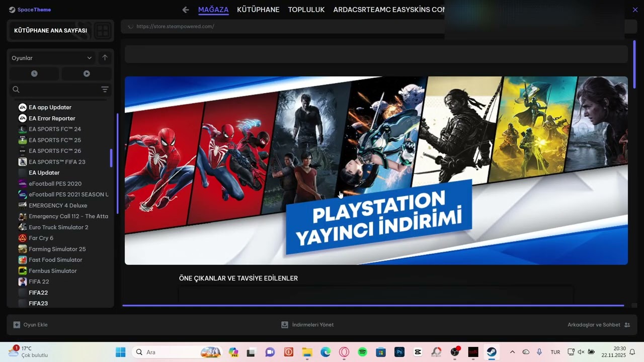Click the EA app Updater icon

coord(22,107)
